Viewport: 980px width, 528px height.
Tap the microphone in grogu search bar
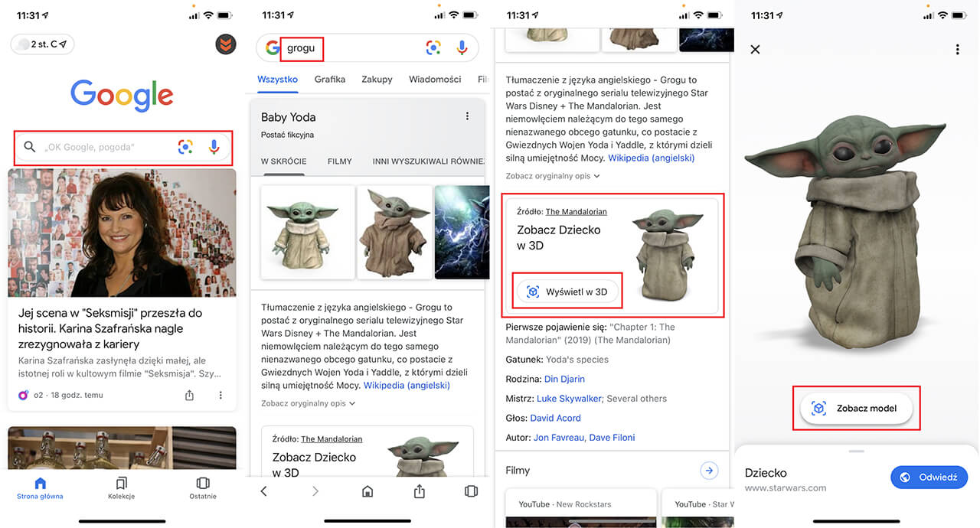pos(462,48)
